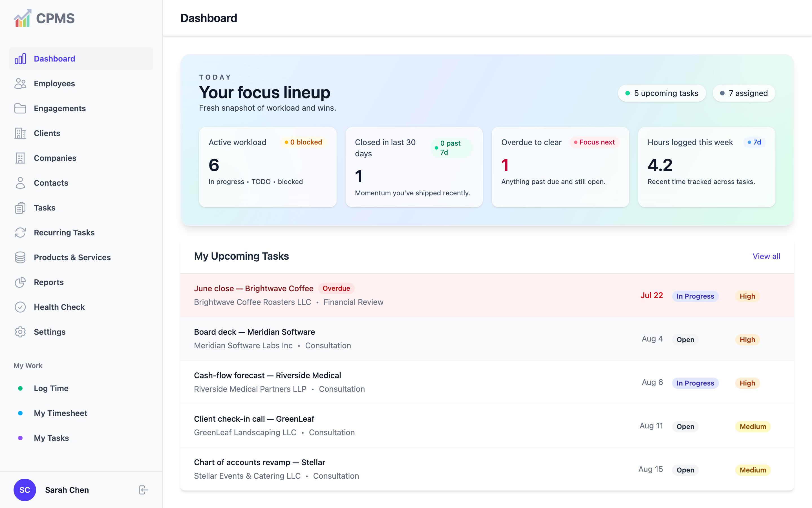This screenshot has height=508, width=812.
Task: Click the 0 blocked badge
Action: (303, 143)
